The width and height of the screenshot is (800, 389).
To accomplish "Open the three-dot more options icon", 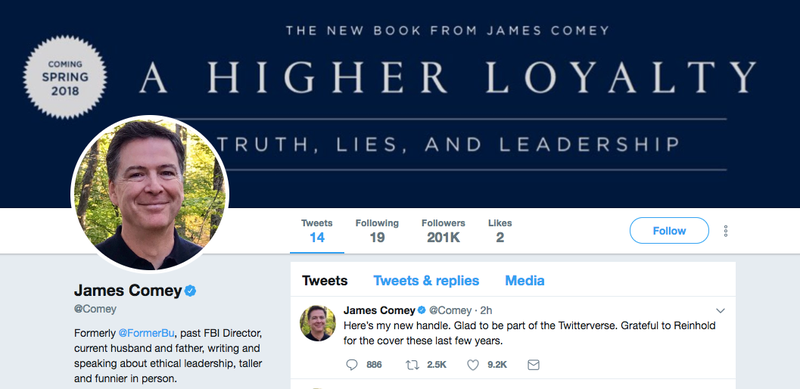I will pos(726,231).
